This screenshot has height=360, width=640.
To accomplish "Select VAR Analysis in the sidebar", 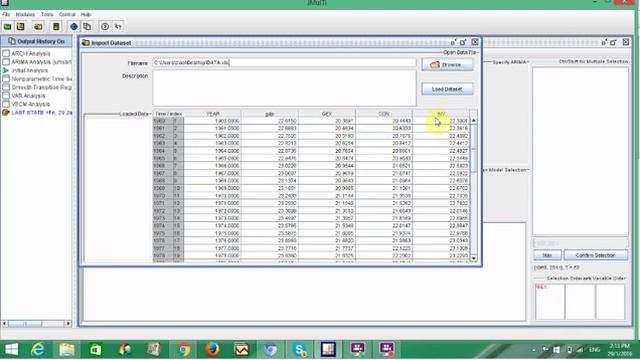I will [28, 96].
